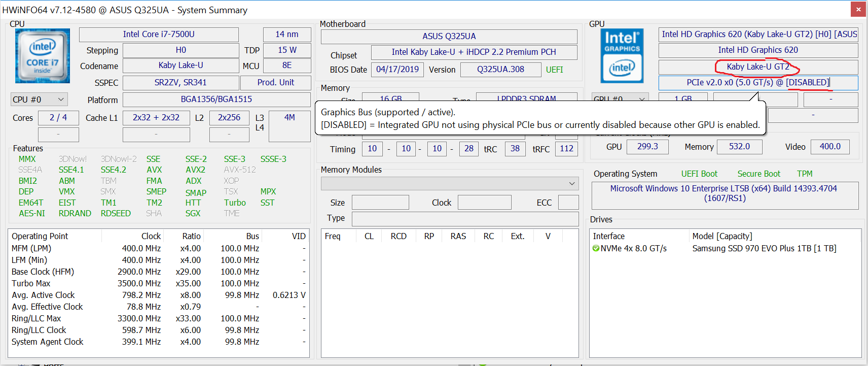Viewport: 868px width, 366px height.
Task: Click the ECC field
Action: [568, 203]
